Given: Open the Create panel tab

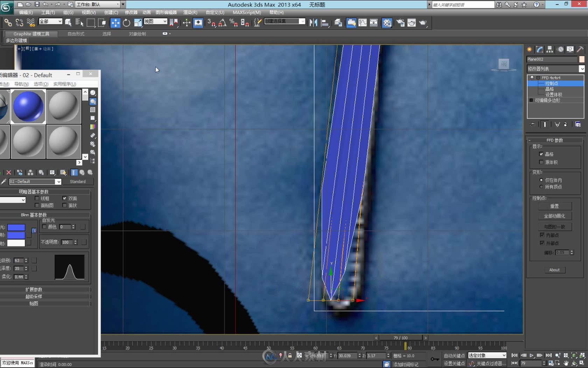Looking at the screenshot, I should [x=530, y=49].
